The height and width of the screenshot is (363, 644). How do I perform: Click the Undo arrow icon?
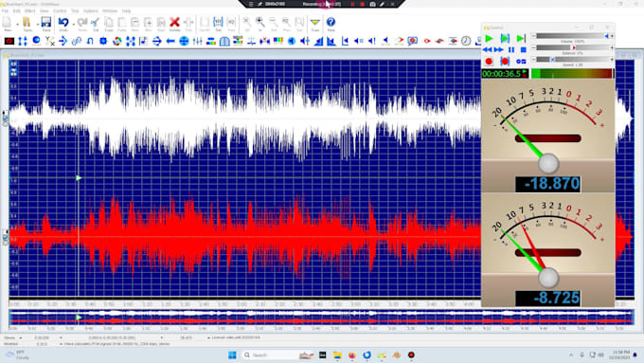(63, 23)
